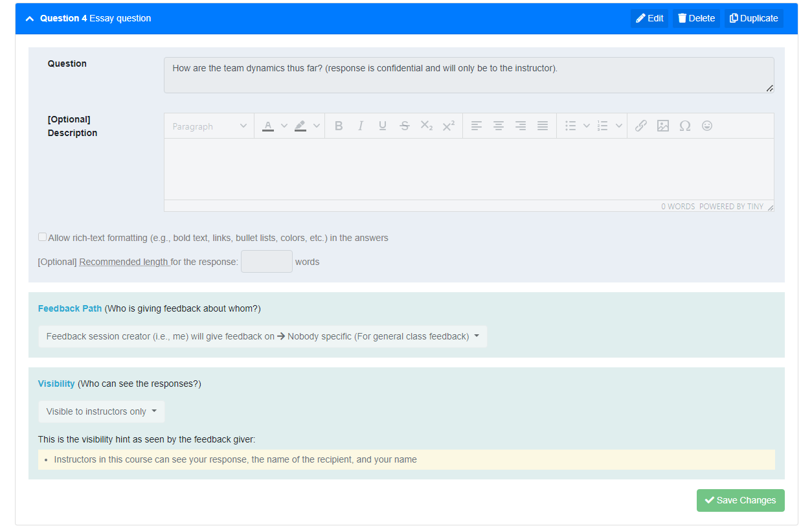Insert a numbered list
Screen dimensions: 812x528
603,126
